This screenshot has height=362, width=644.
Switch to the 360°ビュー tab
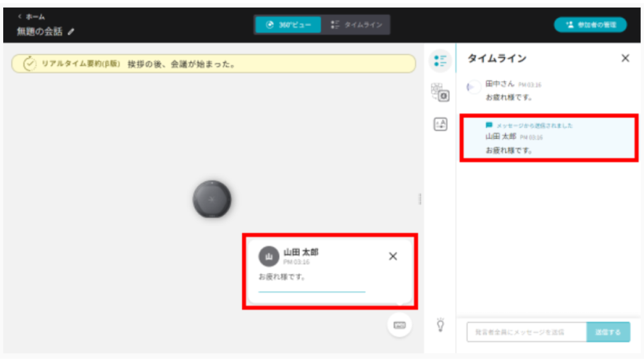coord(288,25)
